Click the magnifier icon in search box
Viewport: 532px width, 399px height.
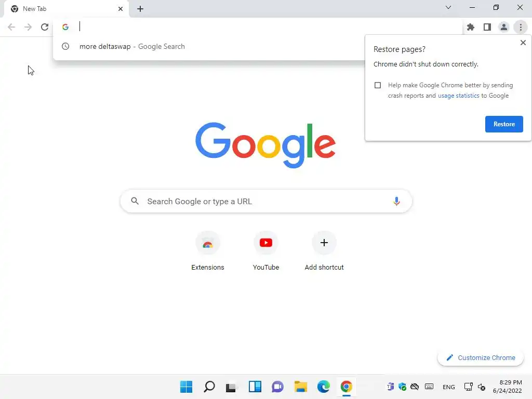tap(135, 201)
